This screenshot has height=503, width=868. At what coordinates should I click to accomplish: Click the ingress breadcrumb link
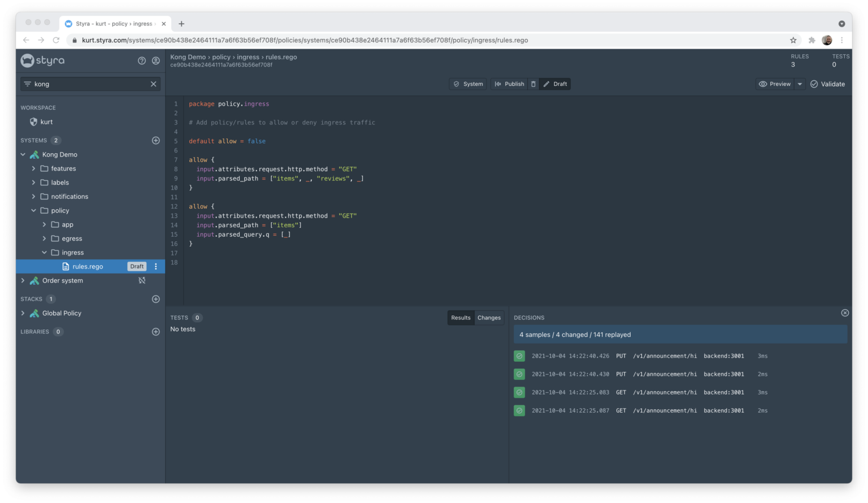coord(248,57)
